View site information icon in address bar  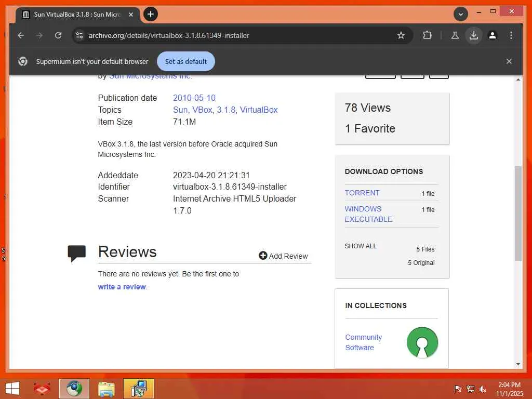pyautogui.click(x=79, y=35)
